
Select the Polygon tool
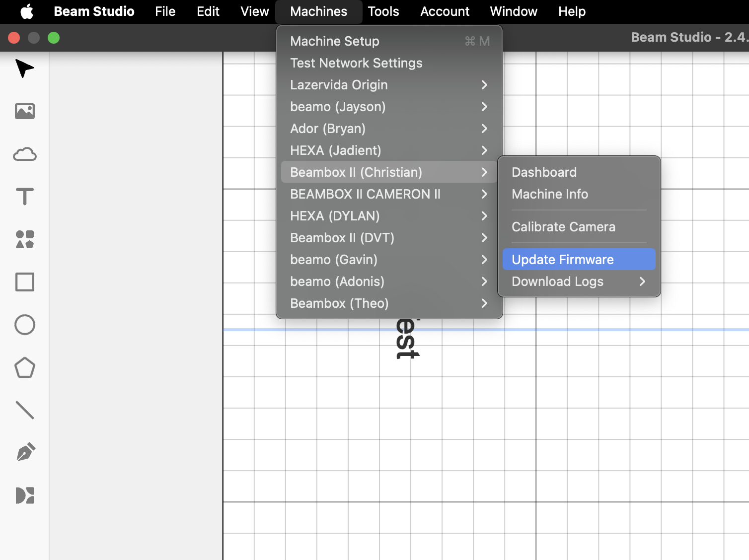[24, 367]
